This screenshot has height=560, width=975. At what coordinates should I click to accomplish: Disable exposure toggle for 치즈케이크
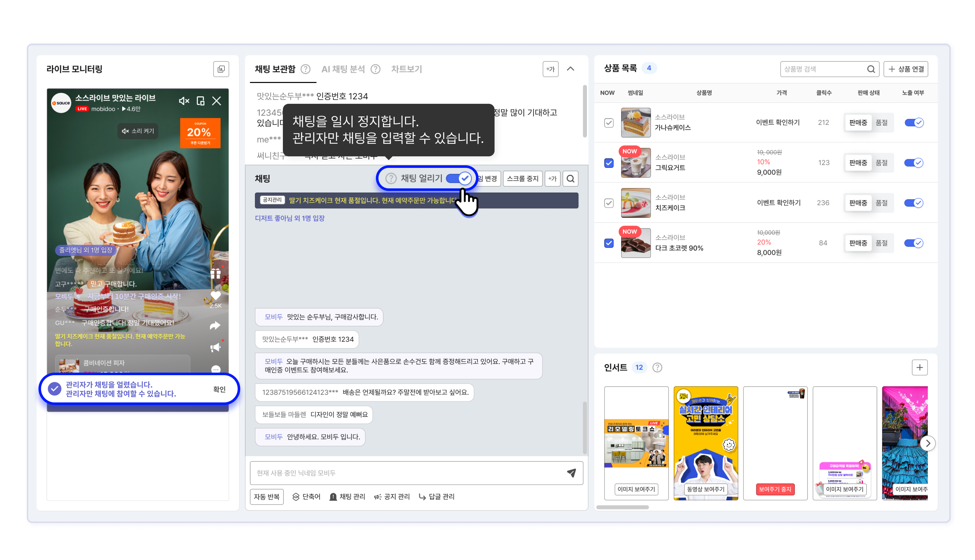coord(913,203)
